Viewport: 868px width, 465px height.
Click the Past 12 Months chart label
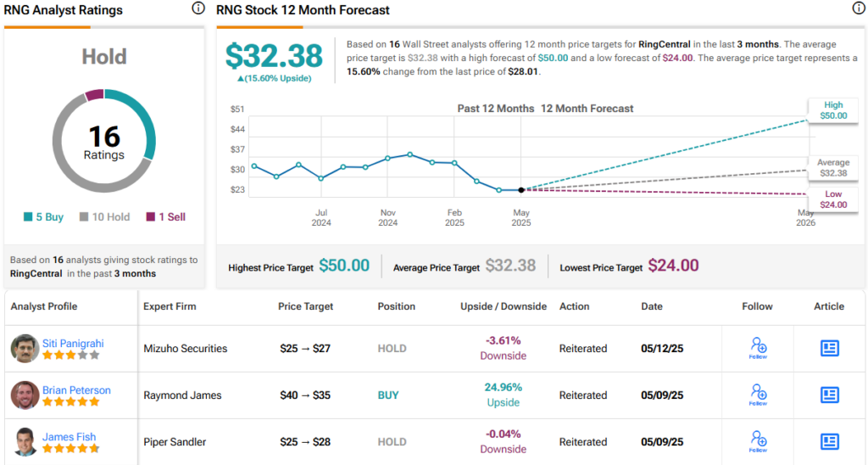point(495,109)
